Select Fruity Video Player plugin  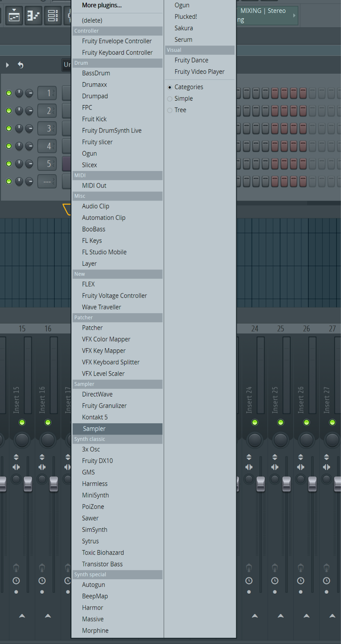click(199, 72)
